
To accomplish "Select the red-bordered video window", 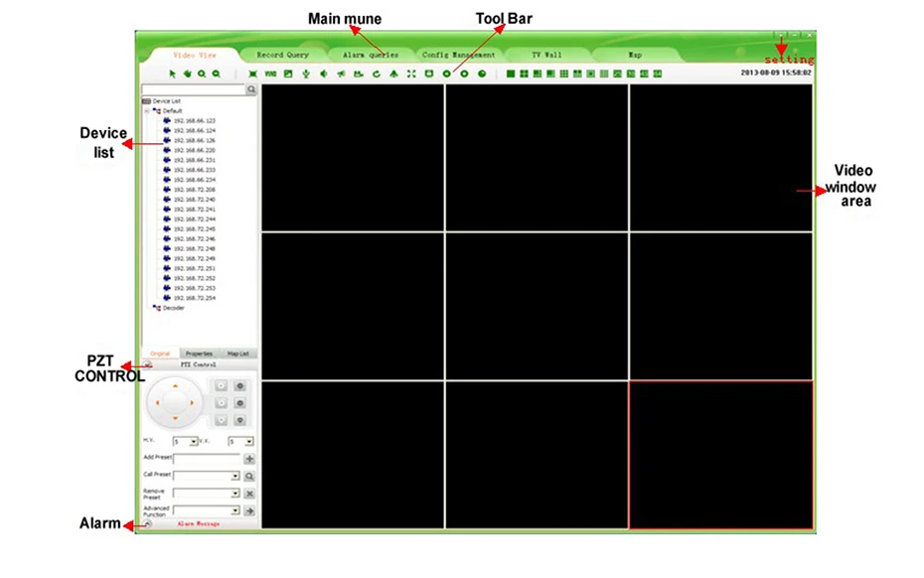I will point(721,455).
